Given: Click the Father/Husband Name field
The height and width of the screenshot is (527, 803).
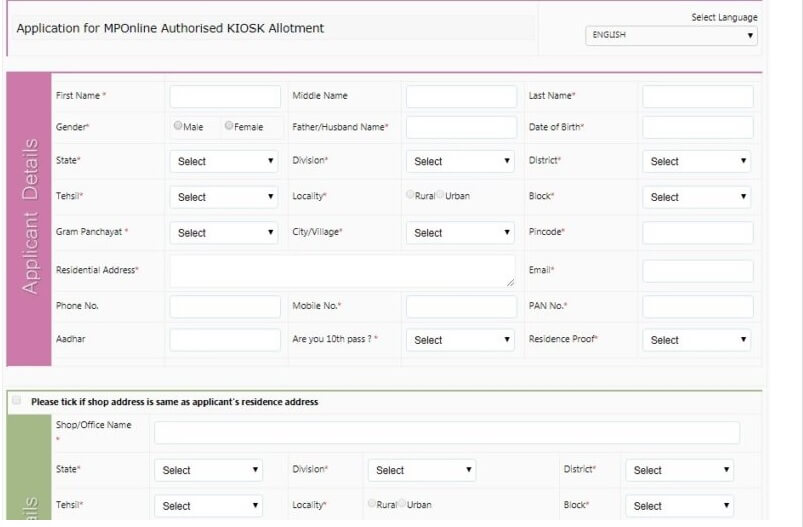Looking at the screenshot, I should [x=461, y=127].
